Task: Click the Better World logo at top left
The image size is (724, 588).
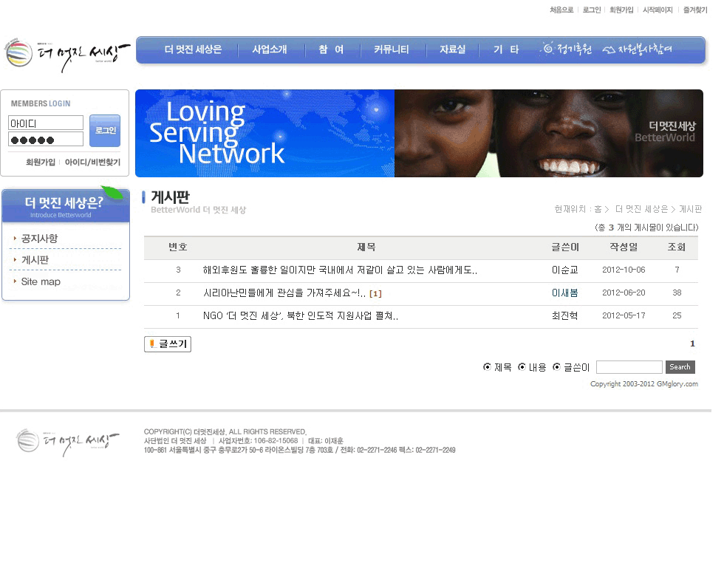Action: click(x=67, y=55)
